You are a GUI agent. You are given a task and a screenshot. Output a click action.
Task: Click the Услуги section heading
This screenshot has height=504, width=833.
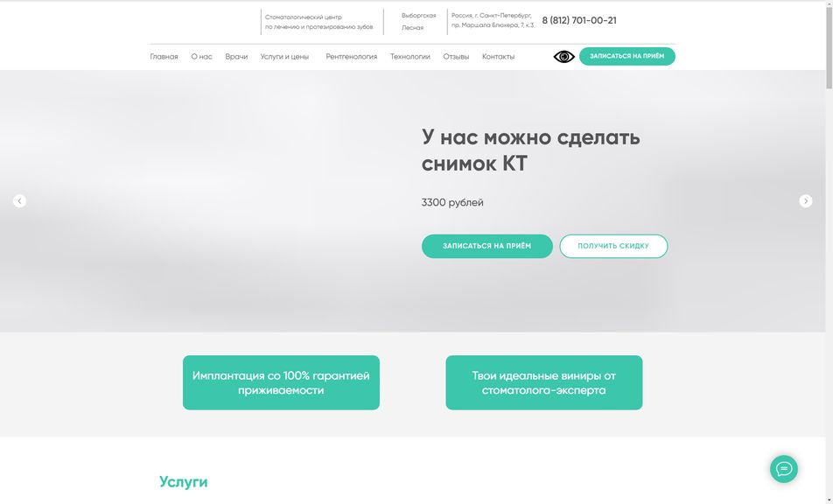[x=183, y=482]
